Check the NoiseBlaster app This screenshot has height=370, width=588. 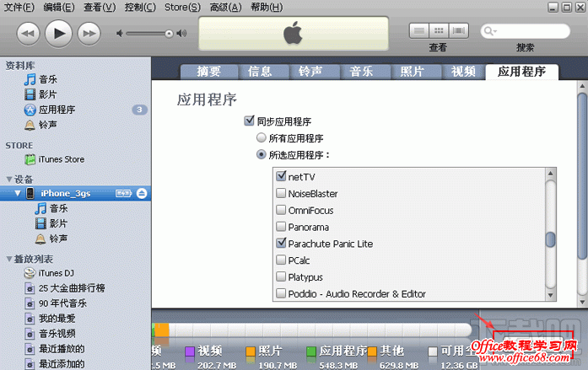[x=281, y=193]
